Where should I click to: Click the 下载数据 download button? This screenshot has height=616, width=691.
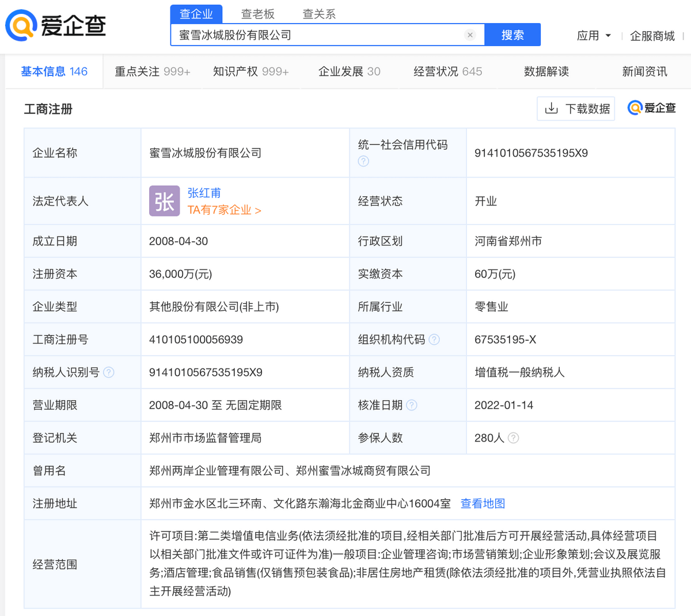click(x=576, y=108)
